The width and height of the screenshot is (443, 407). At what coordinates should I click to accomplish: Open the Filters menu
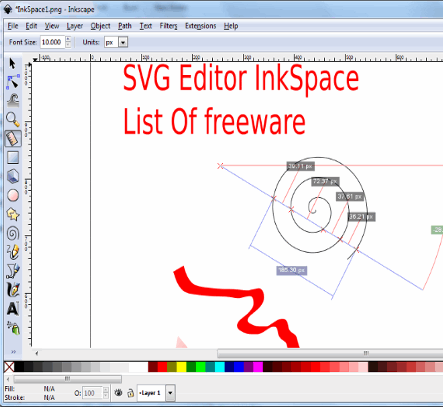pos(168,26)
